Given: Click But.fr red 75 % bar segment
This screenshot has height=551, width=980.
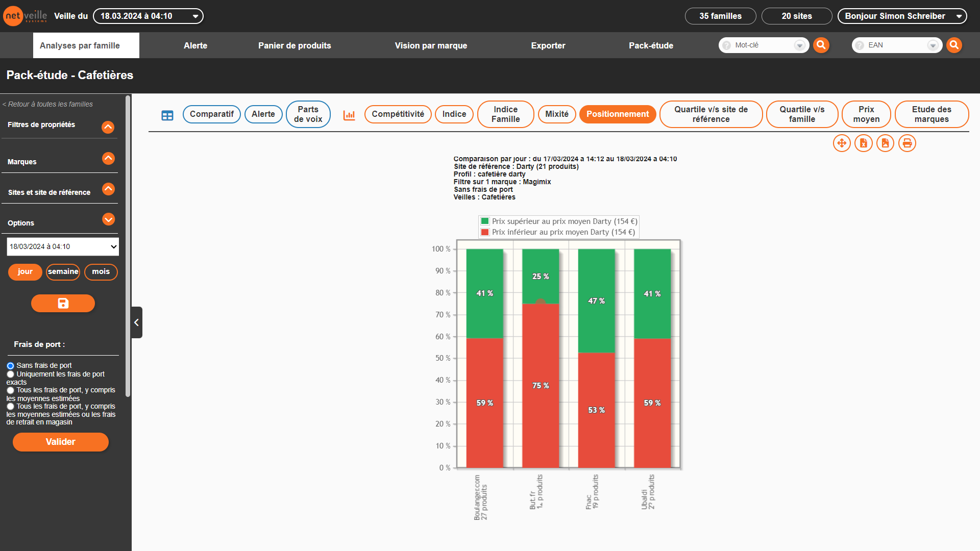Looking at the screenshot, I should pyautogui.click(x=541, y=386).
